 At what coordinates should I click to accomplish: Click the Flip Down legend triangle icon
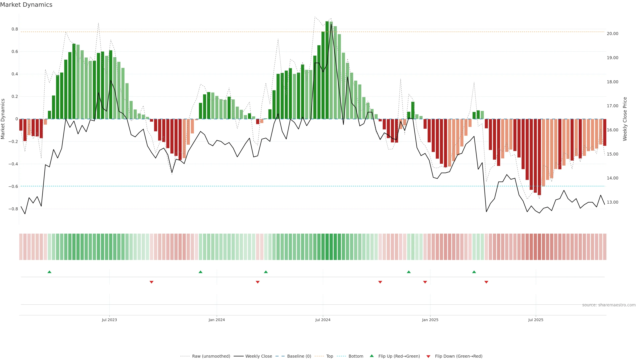click(x=428, y=356)
